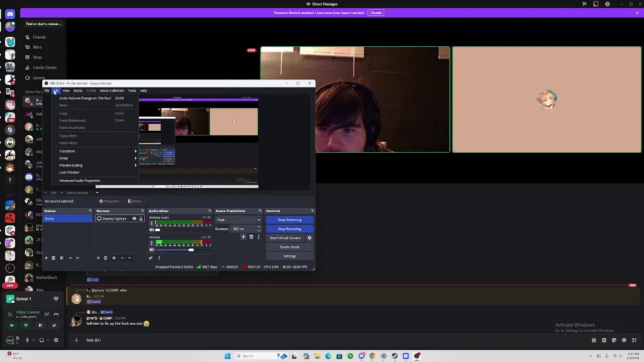Expand Transform submenu in Edit menu
The width and height of the screenshot is (644, 362).
tap(96, 151)
